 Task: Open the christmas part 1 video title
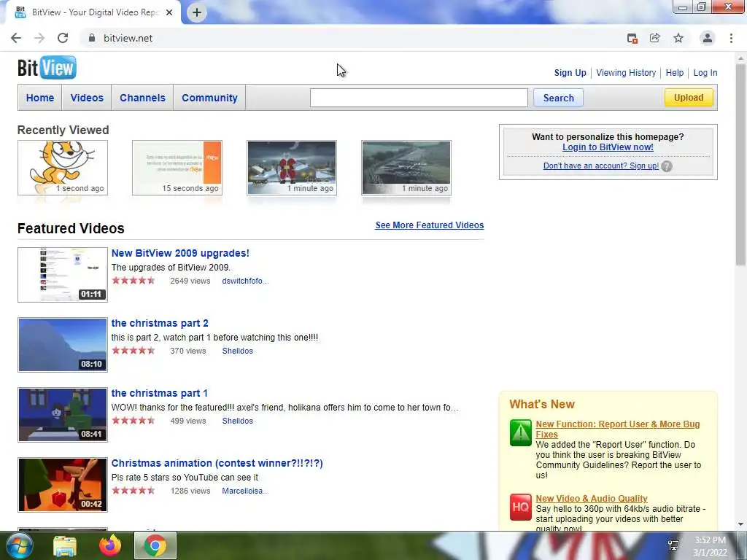[x=159, y=393]
